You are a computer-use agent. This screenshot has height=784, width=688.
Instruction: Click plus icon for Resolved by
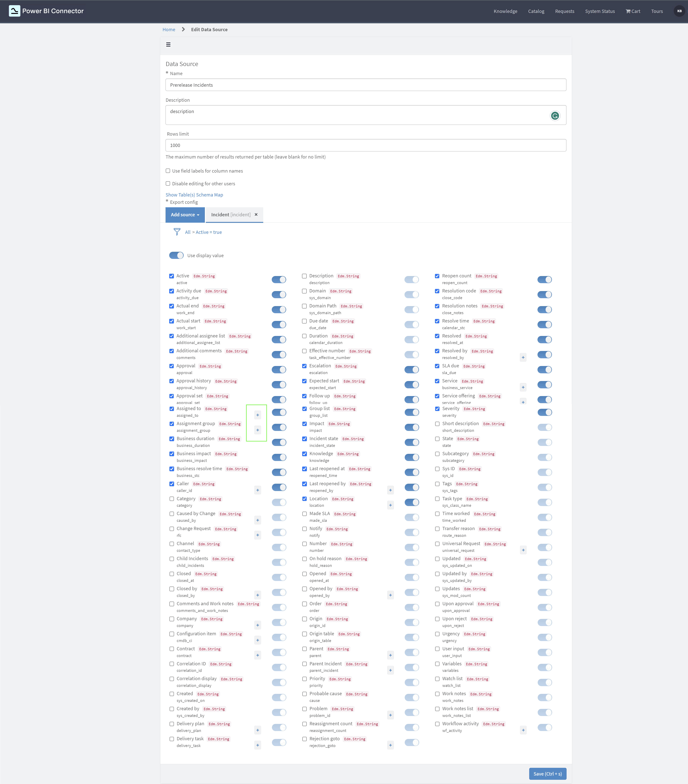tap(523, 358)
